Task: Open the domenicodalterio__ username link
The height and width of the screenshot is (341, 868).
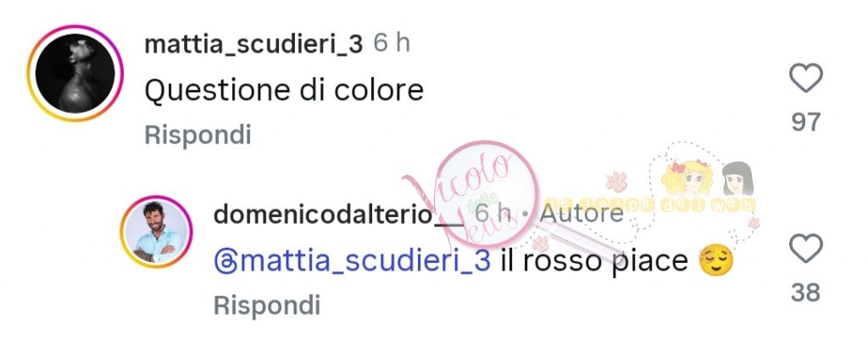Action: [339, 215]
